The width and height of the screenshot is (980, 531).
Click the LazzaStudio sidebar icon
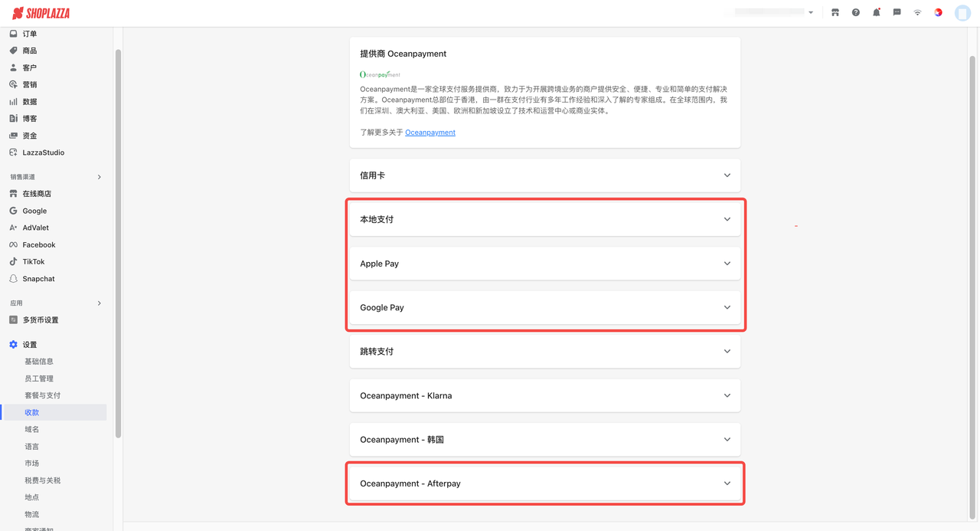13,152
